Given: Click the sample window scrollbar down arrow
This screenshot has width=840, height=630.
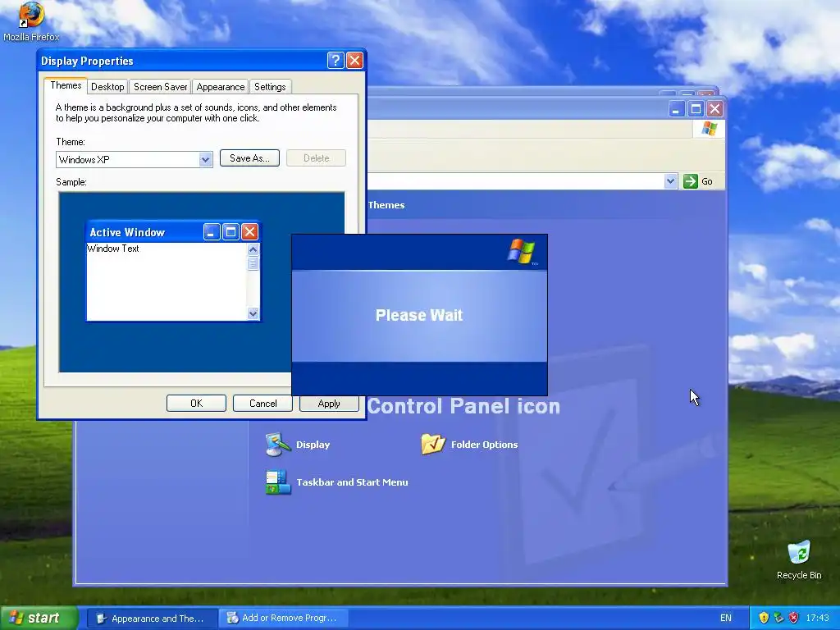Looking at the screenshot, I should (253, 314).
